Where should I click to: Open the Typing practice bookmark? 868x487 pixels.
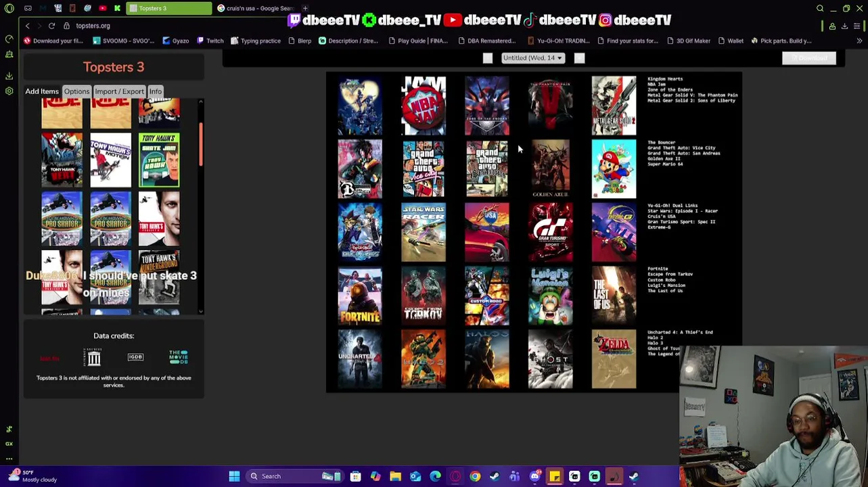coord(256,41)
